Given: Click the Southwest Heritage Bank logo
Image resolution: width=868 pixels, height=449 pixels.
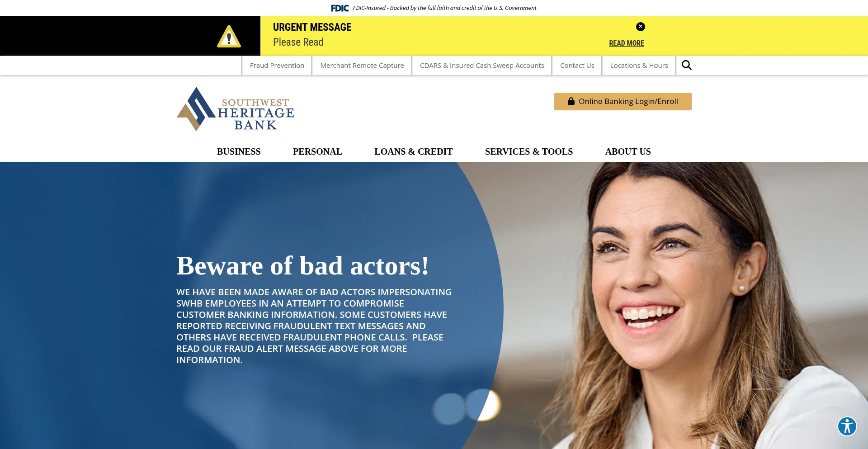Looking at the screenshot, I should click(235, 109).
